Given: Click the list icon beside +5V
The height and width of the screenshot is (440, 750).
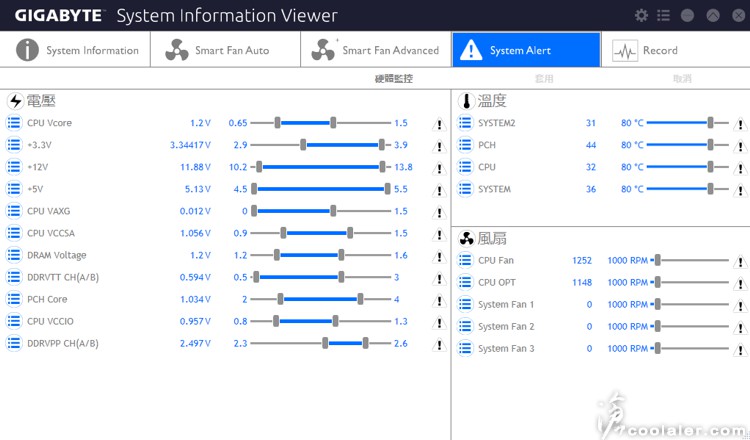Looking at the screenshot, I should coord(14,189).
